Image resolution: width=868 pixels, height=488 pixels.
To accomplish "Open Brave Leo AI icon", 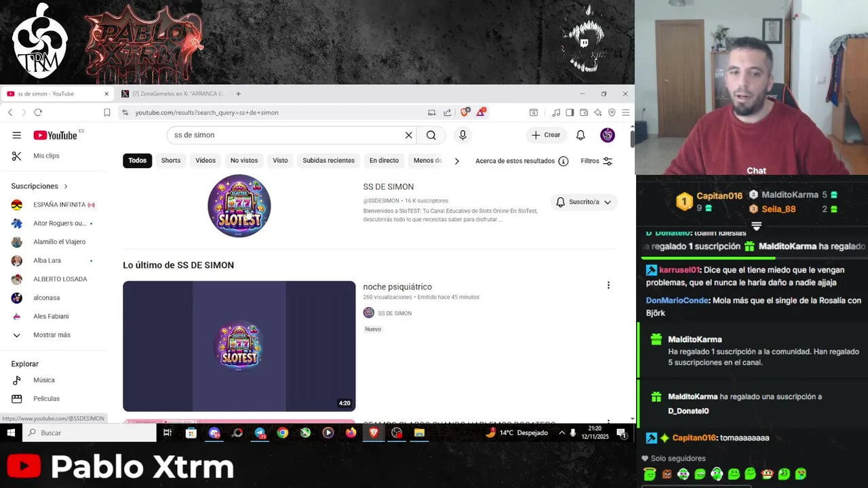I will pyautogui.click(x=597, y=113).
